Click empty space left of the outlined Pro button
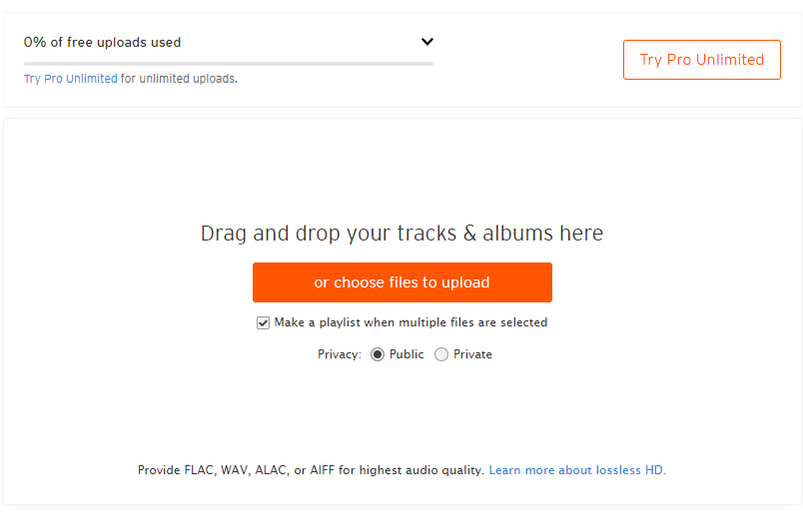Screen dimensions: 803x516 pos(530,60)
